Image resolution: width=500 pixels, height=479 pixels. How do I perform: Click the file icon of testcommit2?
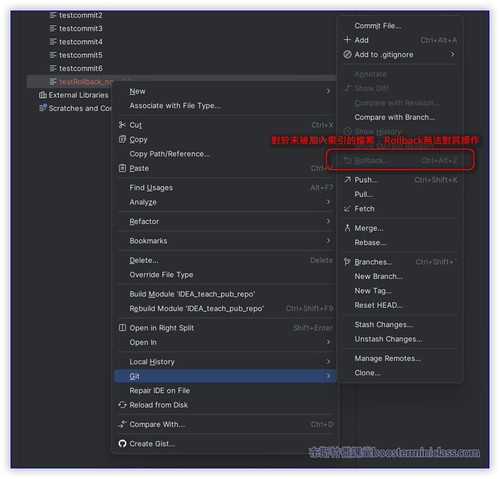click(53, 15)
